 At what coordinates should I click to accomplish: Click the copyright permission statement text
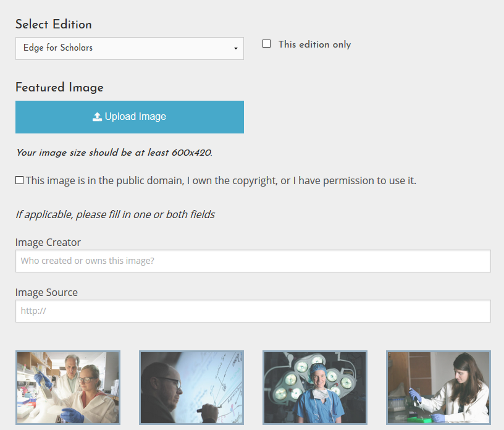(x=220, y=181)
